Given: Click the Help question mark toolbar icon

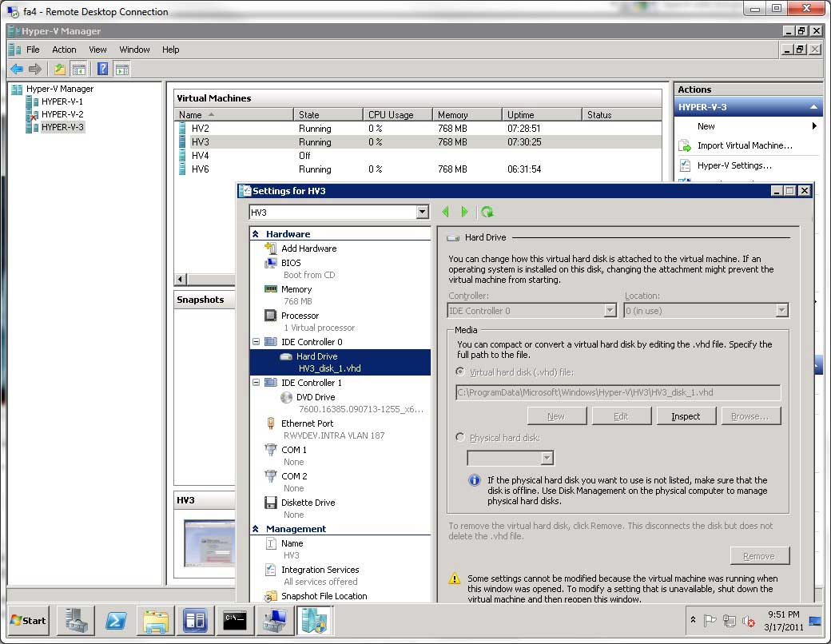Looking at the screenshot, I should pyautogui.click(x=103, y=69).
